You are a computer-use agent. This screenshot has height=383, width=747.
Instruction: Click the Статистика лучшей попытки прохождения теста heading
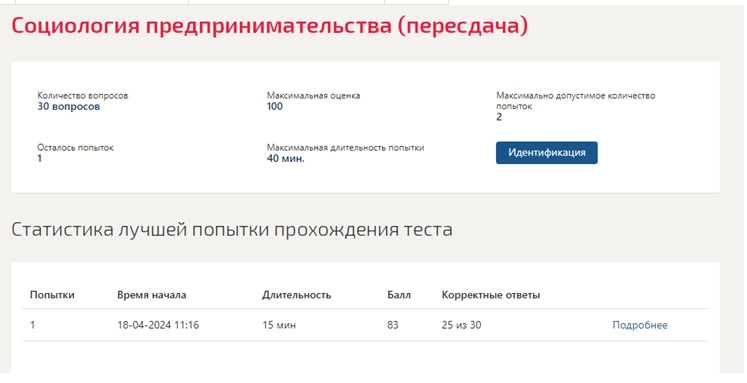pos(232,229)
